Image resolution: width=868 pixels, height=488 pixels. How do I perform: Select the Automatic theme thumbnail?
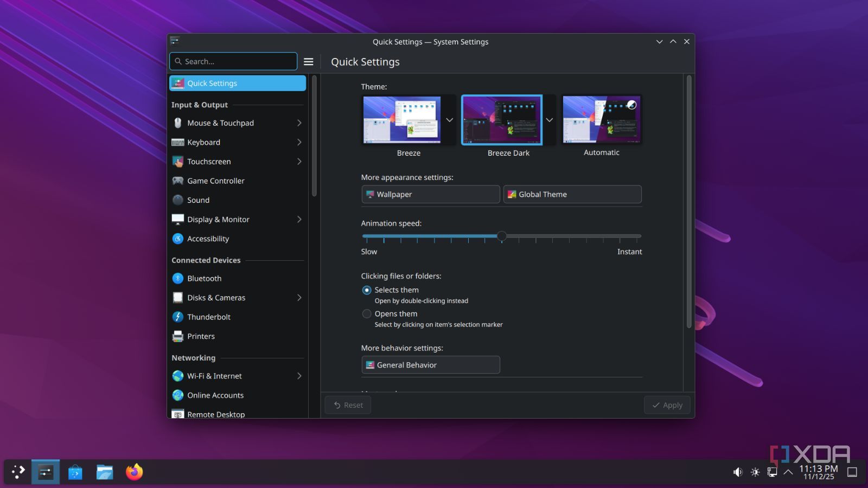602,120
